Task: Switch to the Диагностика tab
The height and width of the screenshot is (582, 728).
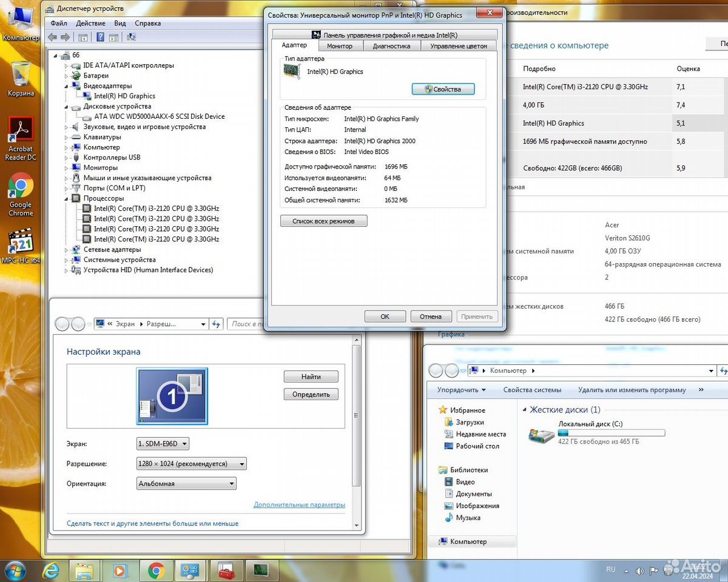Action: [x=391, y=46]
